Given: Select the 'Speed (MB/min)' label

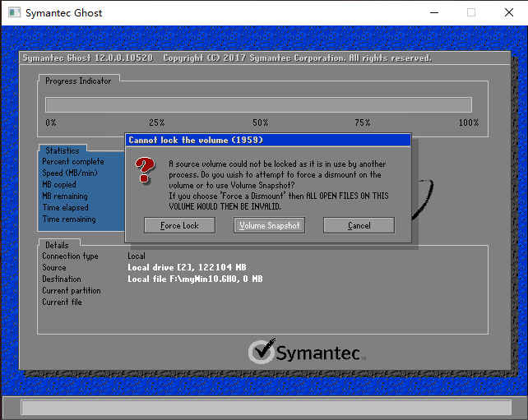Looking at the screenshot, I should (x=70, y=173).
